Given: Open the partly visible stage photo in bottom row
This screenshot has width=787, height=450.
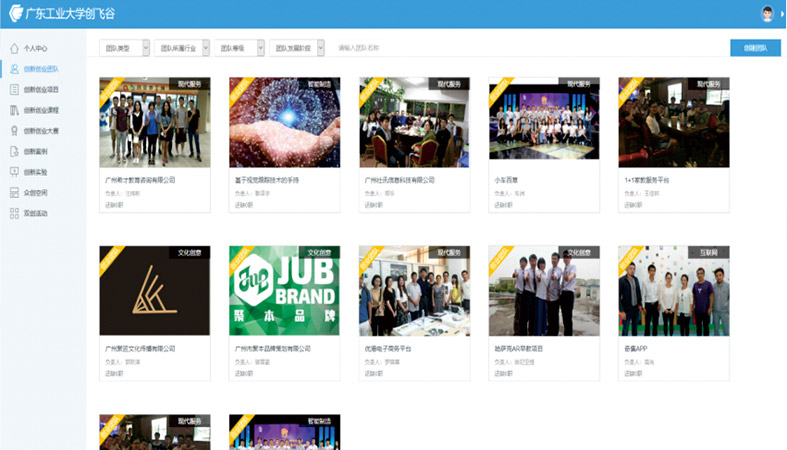Looking at the screenshot, I should click(285, 432).
